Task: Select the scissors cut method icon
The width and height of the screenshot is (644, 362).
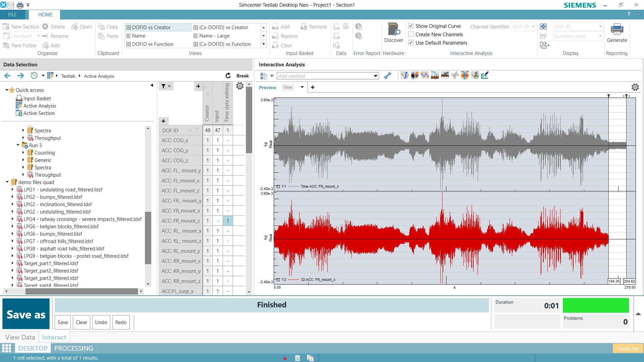Action: (455, 75)
